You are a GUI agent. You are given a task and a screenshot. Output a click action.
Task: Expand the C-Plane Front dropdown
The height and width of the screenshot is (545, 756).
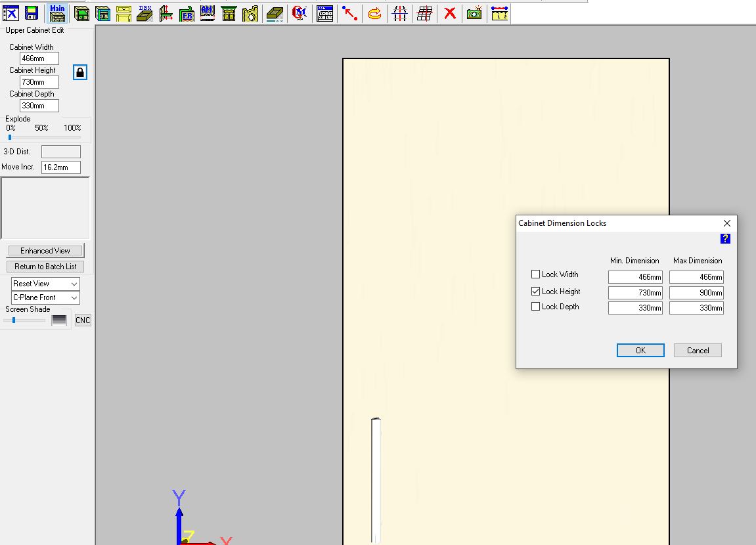coord(45,297)
